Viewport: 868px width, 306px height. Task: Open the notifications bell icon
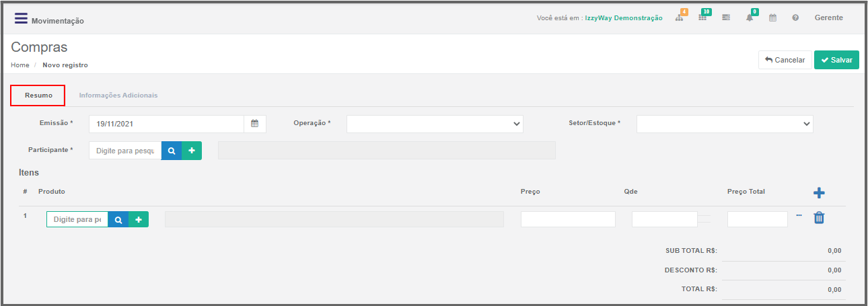tap(750, 18)
